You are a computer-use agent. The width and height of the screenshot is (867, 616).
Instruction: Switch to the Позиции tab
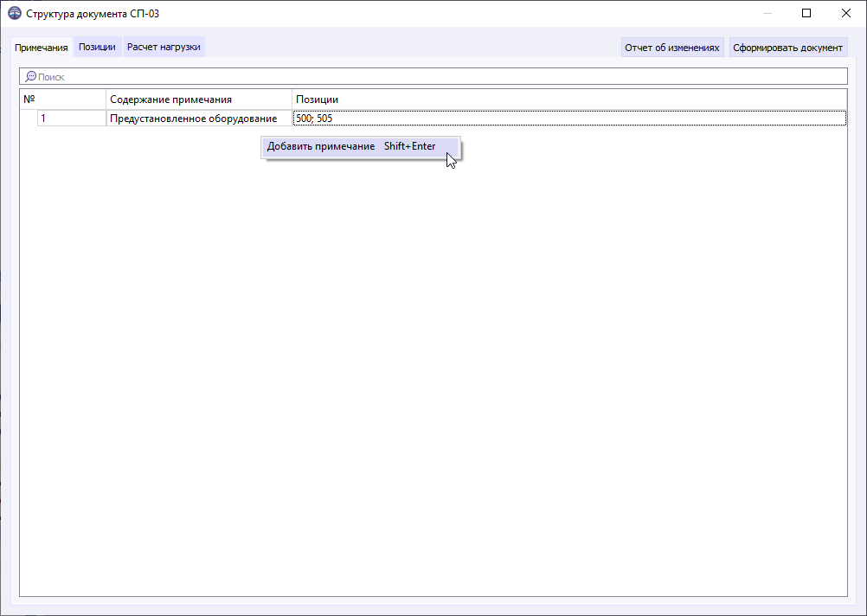click(97, 47)
